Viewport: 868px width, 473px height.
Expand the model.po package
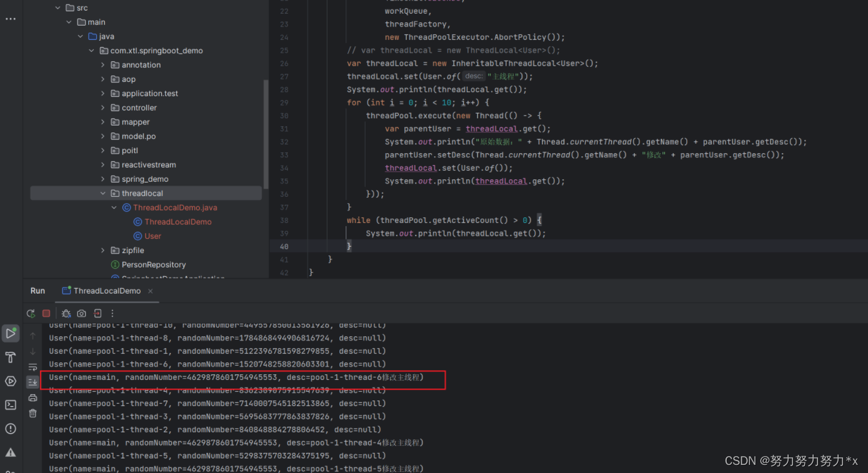tap(103, 136)
